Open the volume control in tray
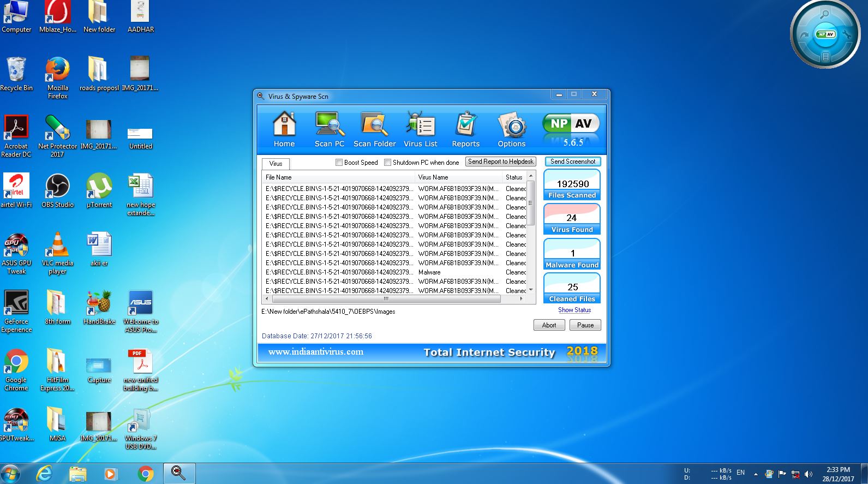 coord(809,474)
